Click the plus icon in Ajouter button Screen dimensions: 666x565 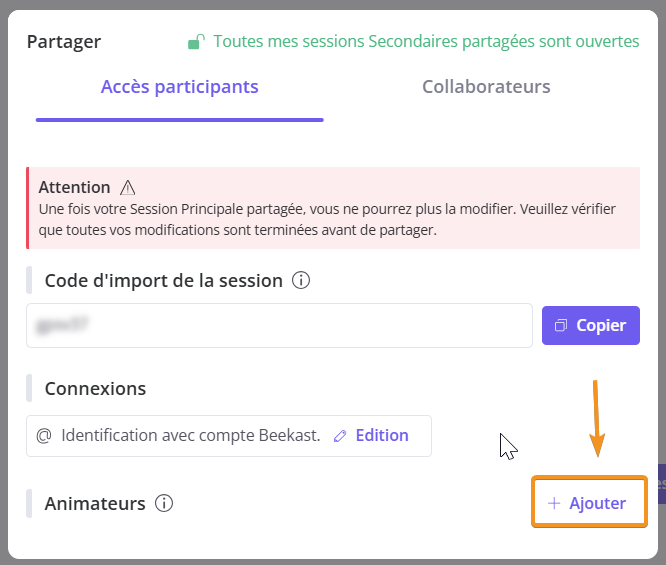pos(554,503)
